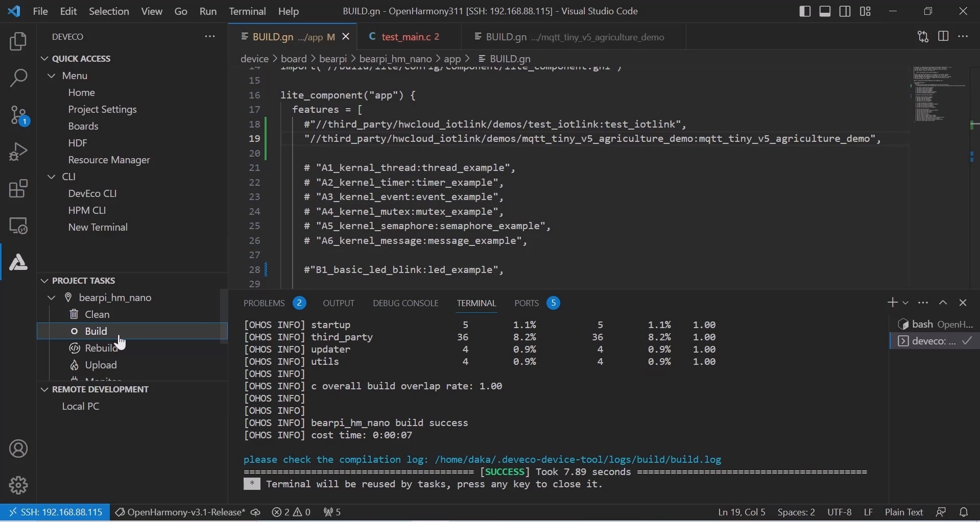Viewport: 980px width, 522px height.
Task: Open the Explorer view in activity bar
Action: click(x=18, y=42)
